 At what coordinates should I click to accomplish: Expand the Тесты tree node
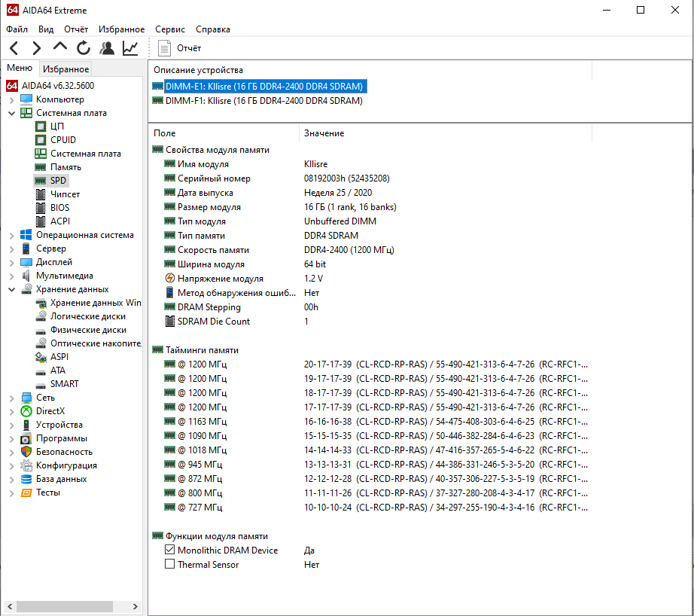tap(12, 493)
